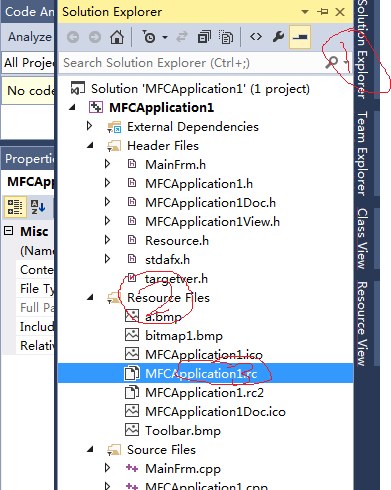Expand the External Dependencies folder
The height and width of the screenshot is (490, 391).
(x=89, y=126)
